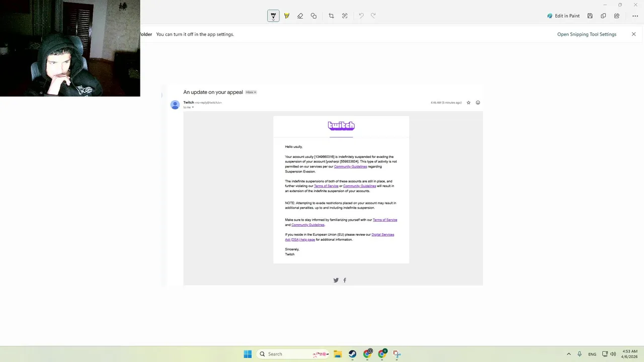Select the Eraser tool
This screenshot has width=644, height=362.
point(300,16)
